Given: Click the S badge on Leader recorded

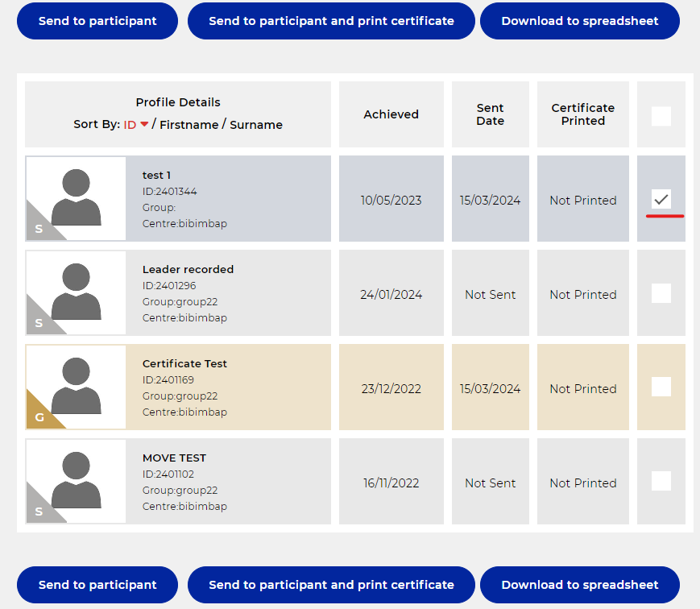Looking at the screenshot, I should [38, 323].
